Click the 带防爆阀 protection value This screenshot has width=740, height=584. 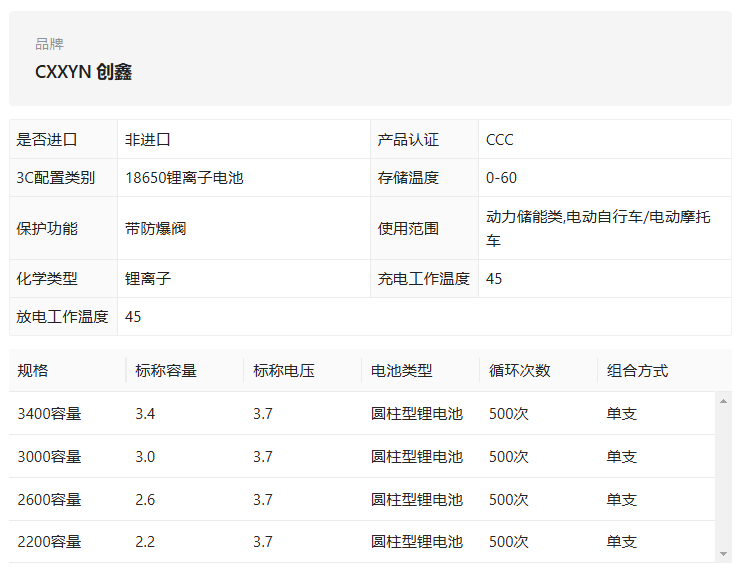click(x=156, y=229)
